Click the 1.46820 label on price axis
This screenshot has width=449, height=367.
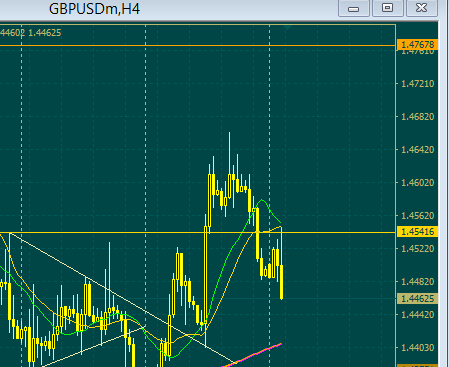tap(417, 117)
